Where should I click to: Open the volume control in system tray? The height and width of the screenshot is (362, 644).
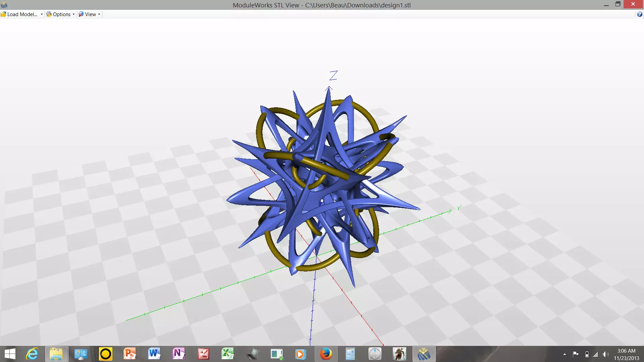(605, 354)
